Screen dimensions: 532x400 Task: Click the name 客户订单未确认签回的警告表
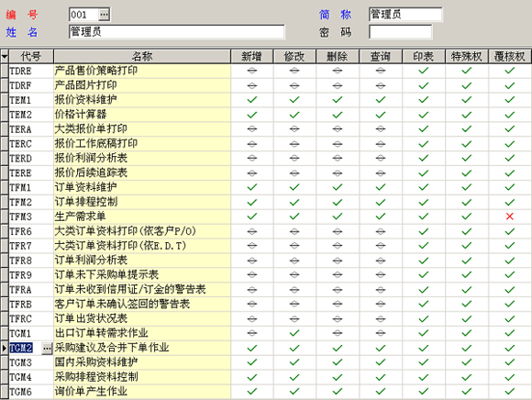122,304
